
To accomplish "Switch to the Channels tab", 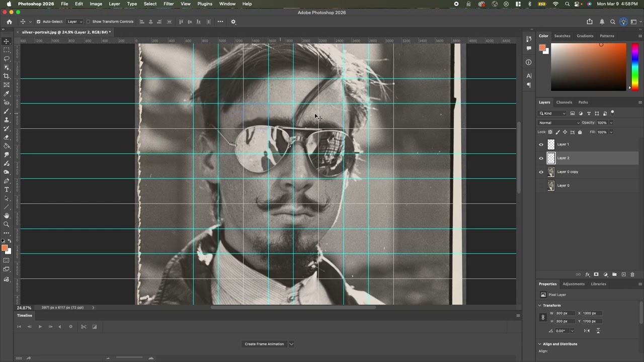I will (564, 102).
